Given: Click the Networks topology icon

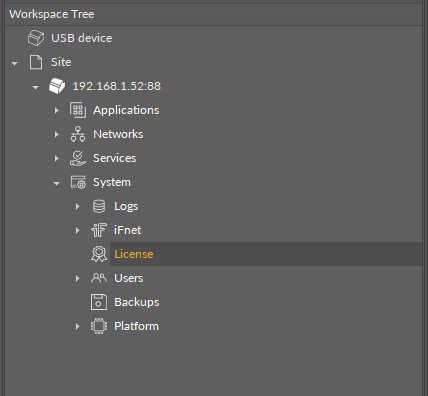Looking at the screenshot, I should point(78,134).
